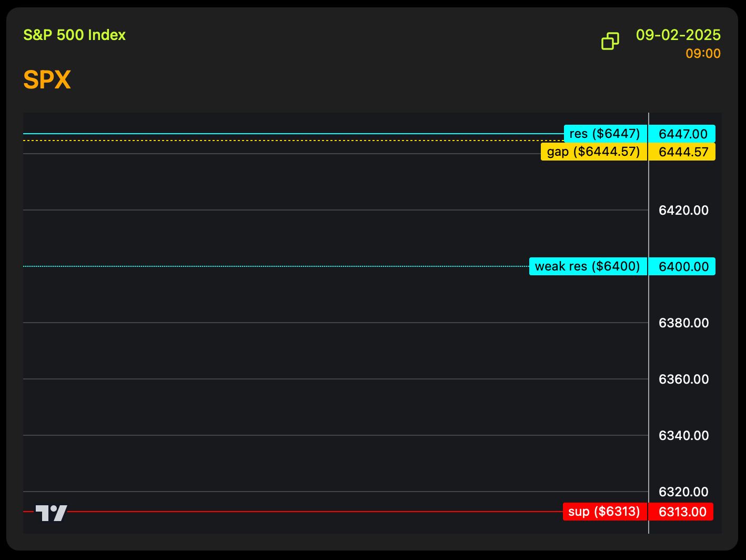The height and width of the screenshot is (560, 746).
Task: Click the 09:00 time label
Action: point(703,54)
